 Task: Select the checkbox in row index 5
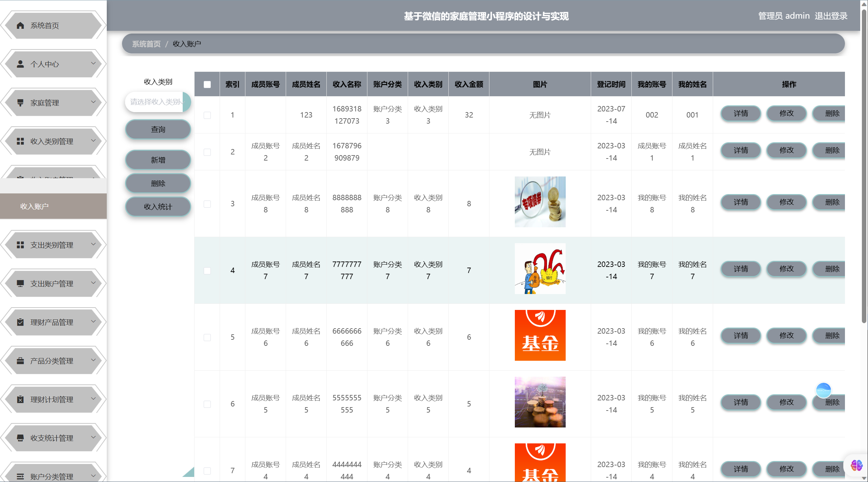(x=207, y=337)
